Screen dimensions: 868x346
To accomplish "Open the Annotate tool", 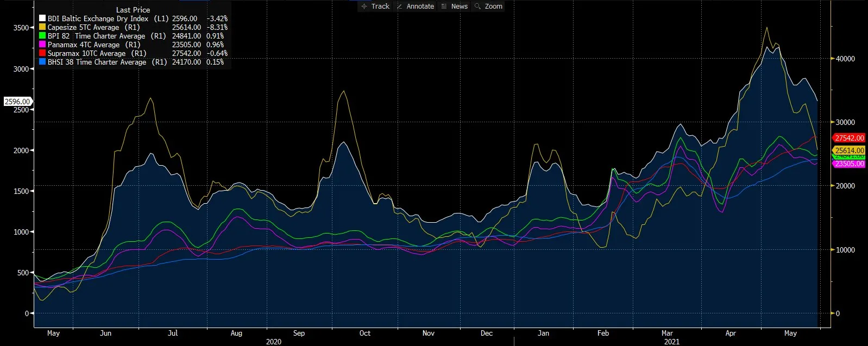I will 416,7.
